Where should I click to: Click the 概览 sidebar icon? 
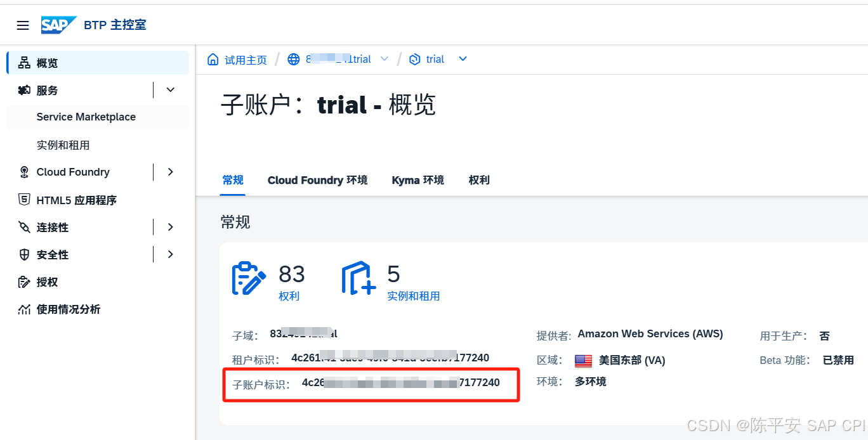pos(24,63)
